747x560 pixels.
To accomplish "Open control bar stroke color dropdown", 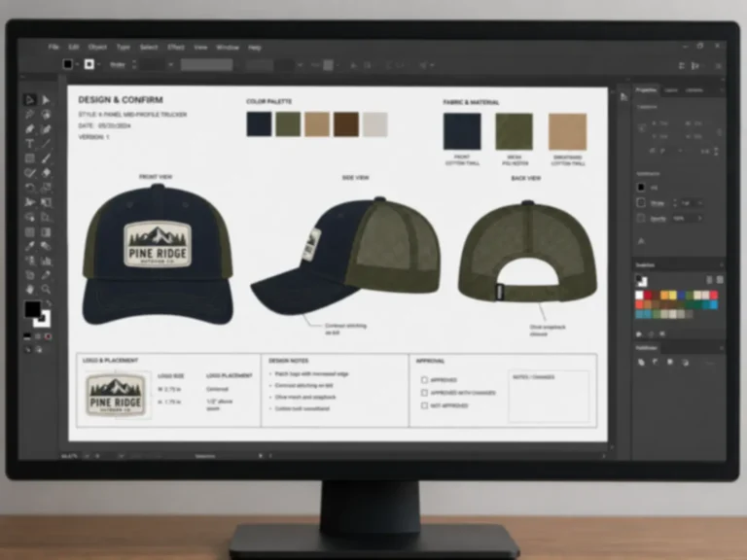I will 98,64.
